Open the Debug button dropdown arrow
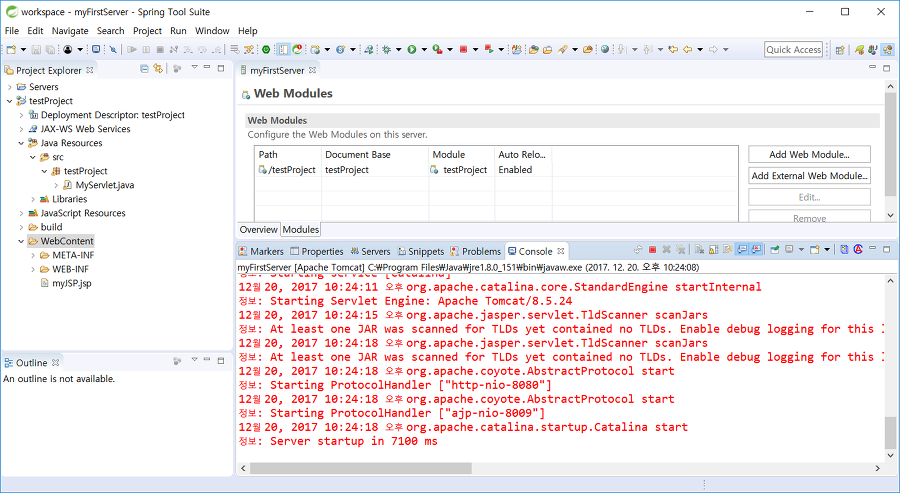 pos(398,50)
